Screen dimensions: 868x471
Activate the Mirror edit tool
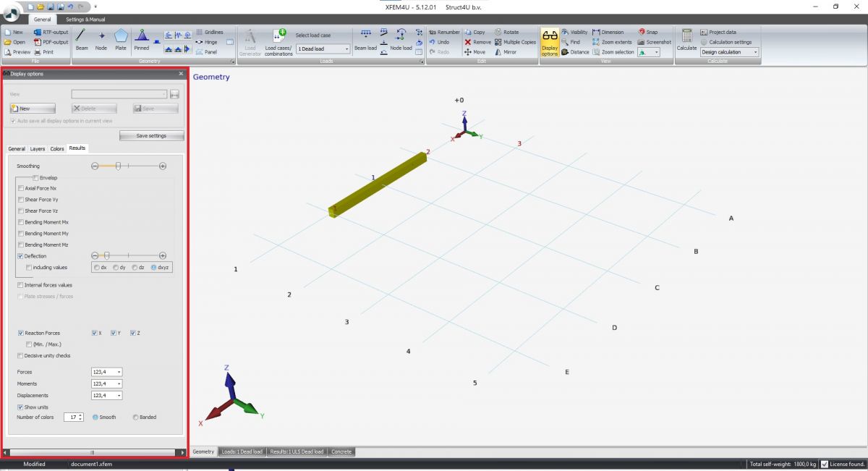point(506,52)
